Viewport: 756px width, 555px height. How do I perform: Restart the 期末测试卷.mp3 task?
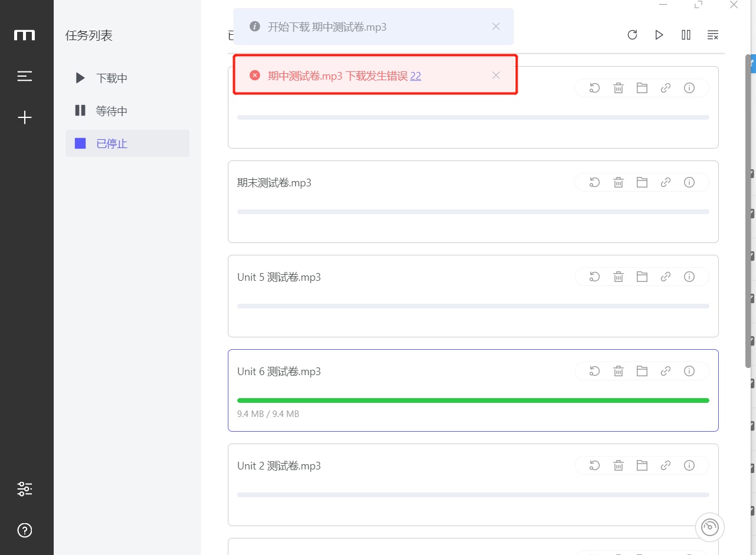pos(595,182)
